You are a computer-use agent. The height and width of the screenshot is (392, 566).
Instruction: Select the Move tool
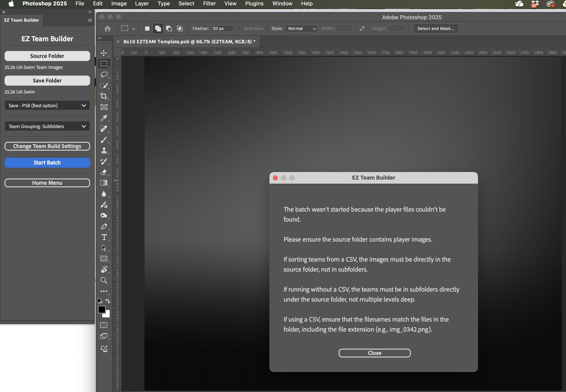(104, 53)
